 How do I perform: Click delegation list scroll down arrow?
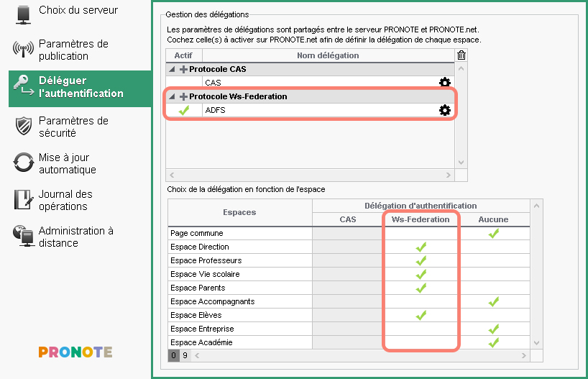point(461,163)
